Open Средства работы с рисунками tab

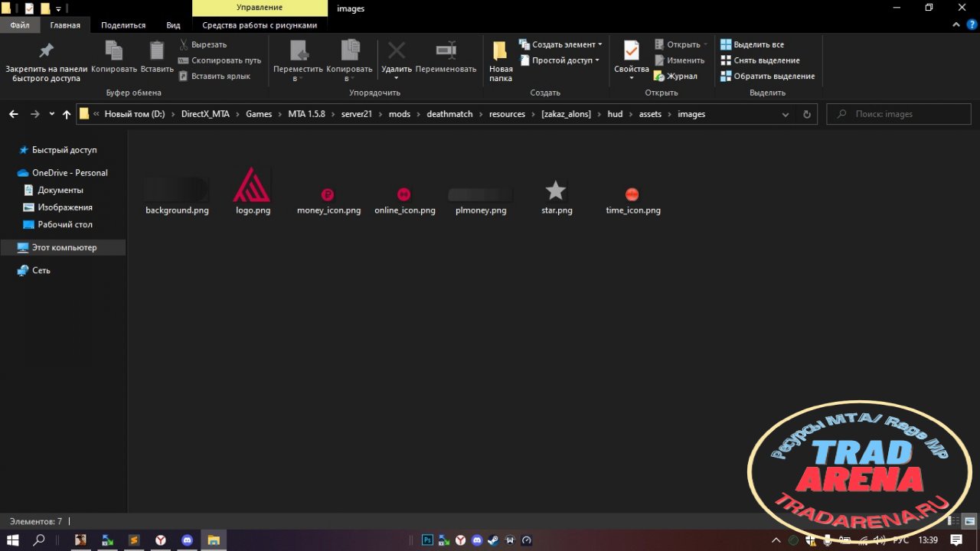tap(260, 25)
